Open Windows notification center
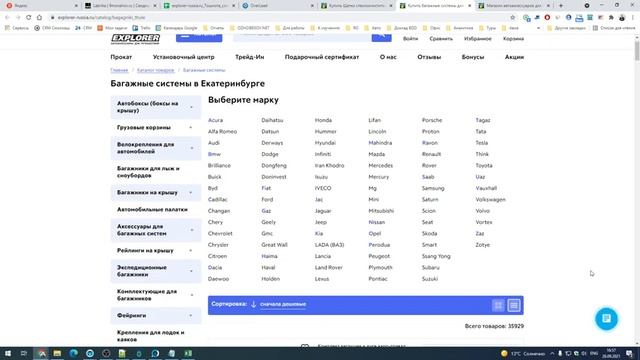 click(629, 353)
